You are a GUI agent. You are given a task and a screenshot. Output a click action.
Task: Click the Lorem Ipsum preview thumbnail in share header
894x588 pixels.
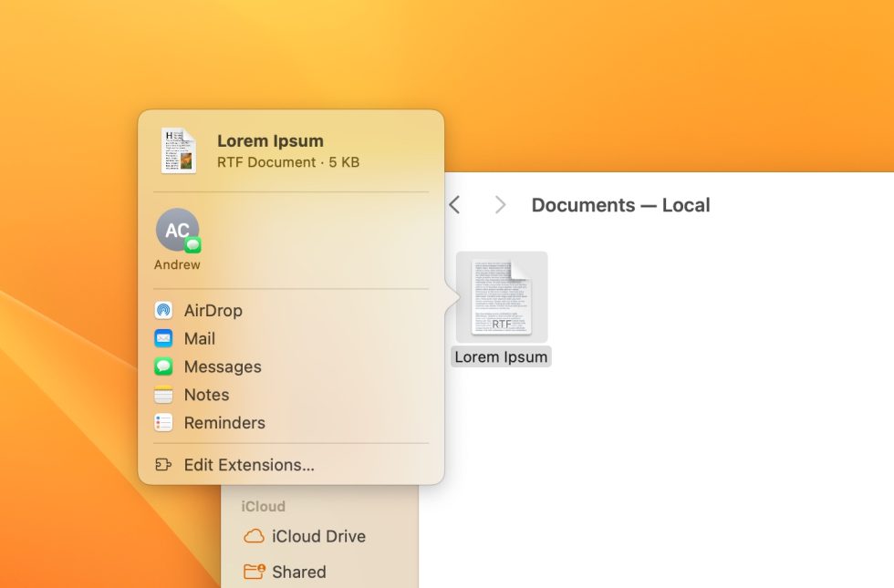tap(179, 151)
